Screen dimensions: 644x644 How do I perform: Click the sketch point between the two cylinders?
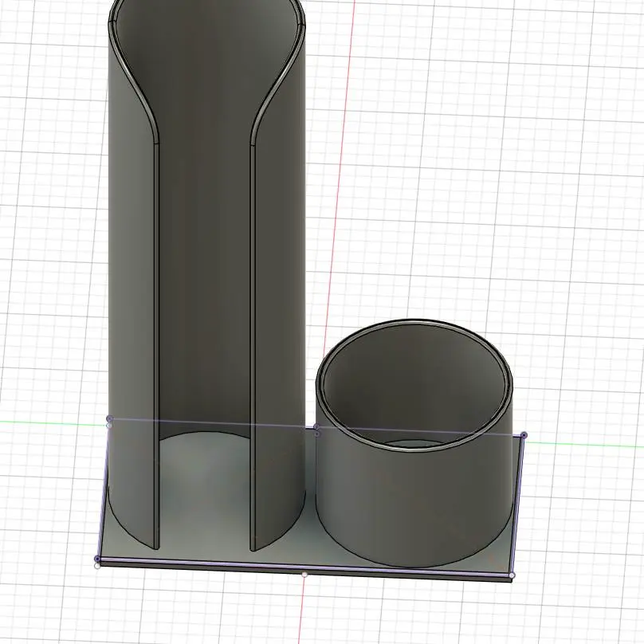pos(316,427)
